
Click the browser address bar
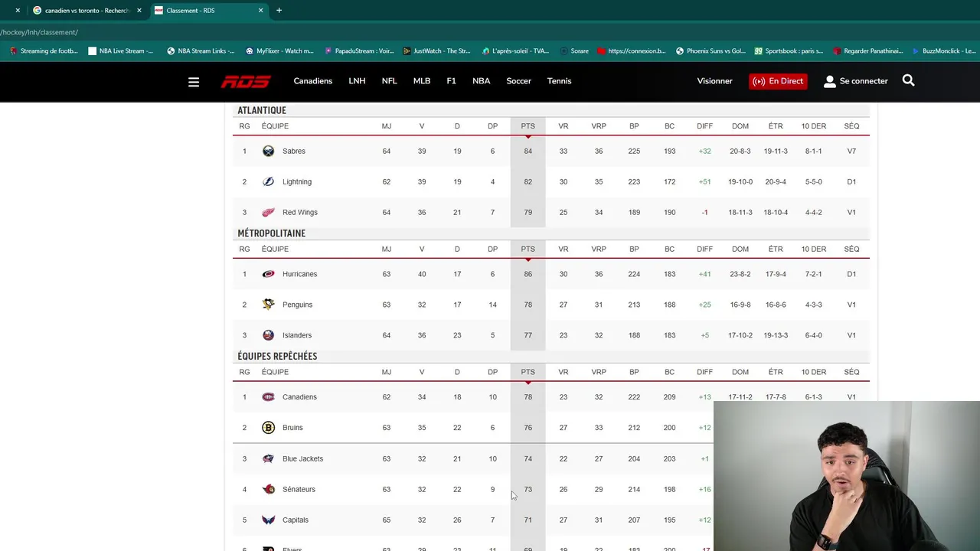(490, 32)
